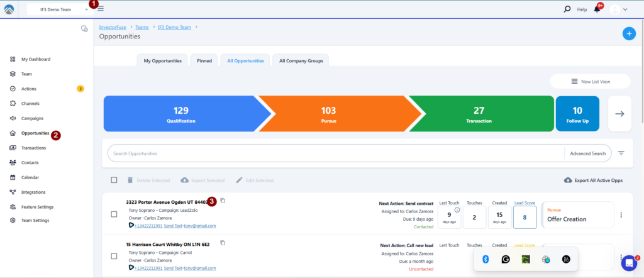Switch to the Pinned tab
Viewport: 644px width, 278px height.
[x=204, y=60]
